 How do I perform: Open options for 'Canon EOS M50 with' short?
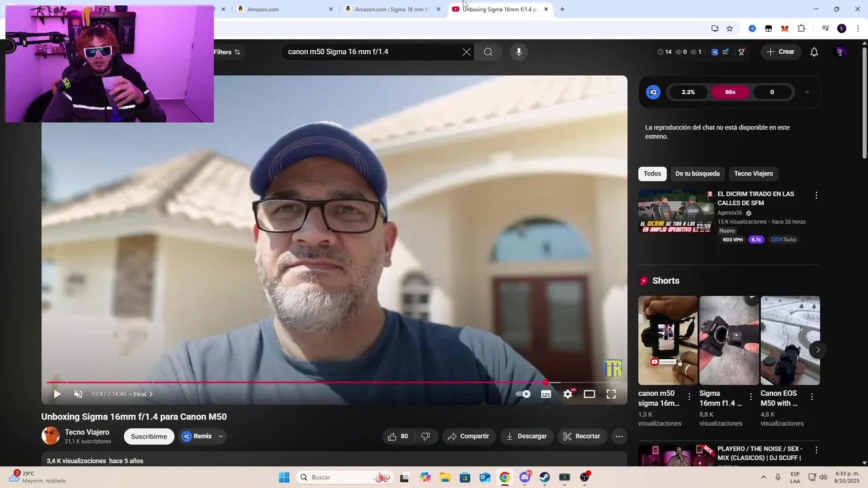[812, 396]
